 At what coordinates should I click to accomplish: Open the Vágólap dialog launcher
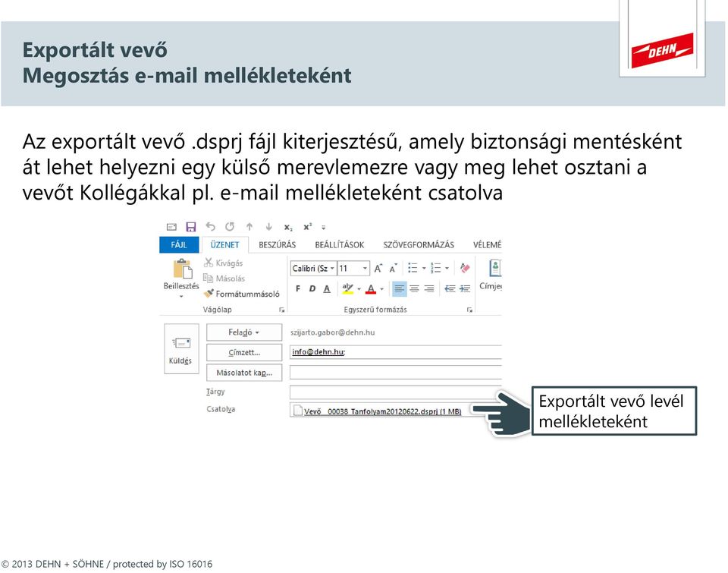click(x=282, y=310)
